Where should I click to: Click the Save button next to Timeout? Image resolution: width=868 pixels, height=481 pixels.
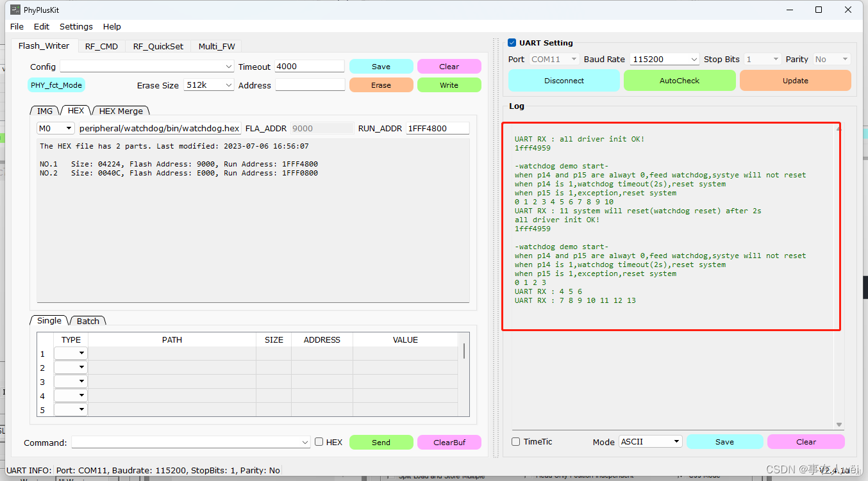click(x=381, y=67)
